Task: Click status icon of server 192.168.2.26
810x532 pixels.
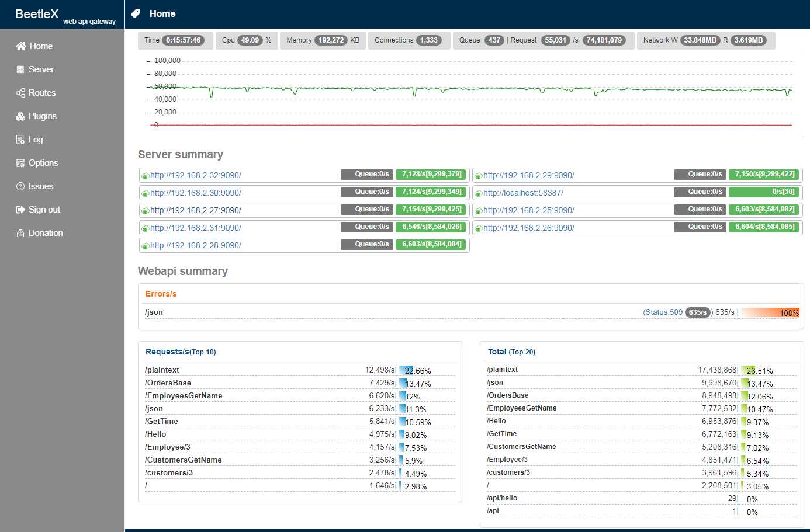Action: (x=478, y=228)
